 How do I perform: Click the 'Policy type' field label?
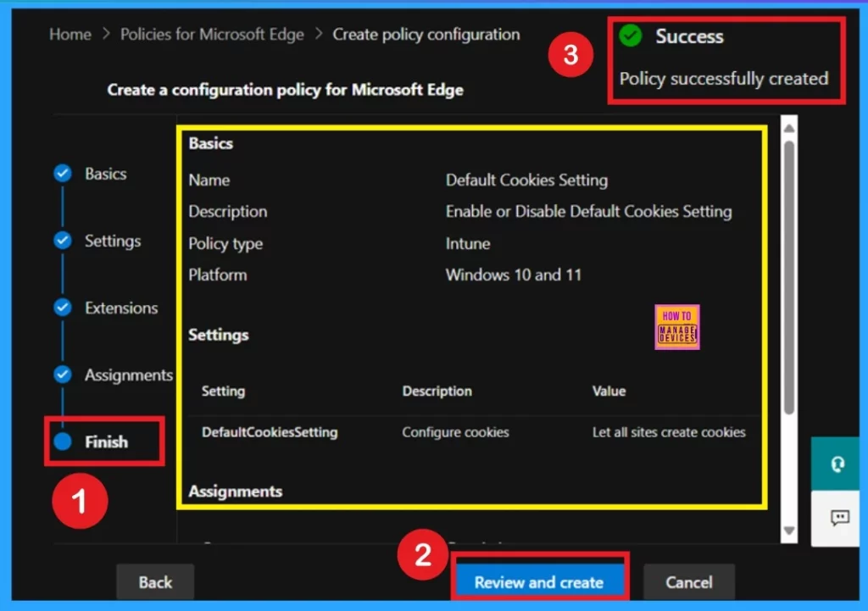(225, 243)
